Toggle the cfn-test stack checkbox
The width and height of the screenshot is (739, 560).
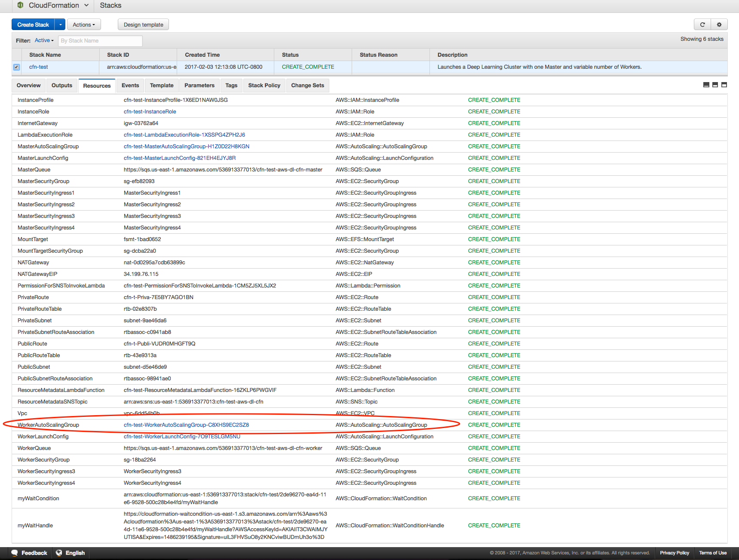[x=16, y=67]
